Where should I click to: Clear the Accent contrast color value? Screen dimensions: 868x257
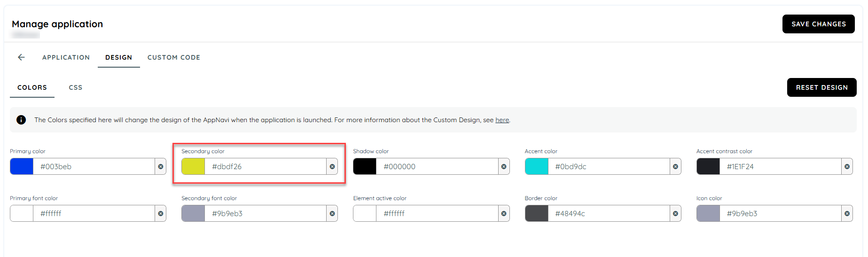point(847,167)
